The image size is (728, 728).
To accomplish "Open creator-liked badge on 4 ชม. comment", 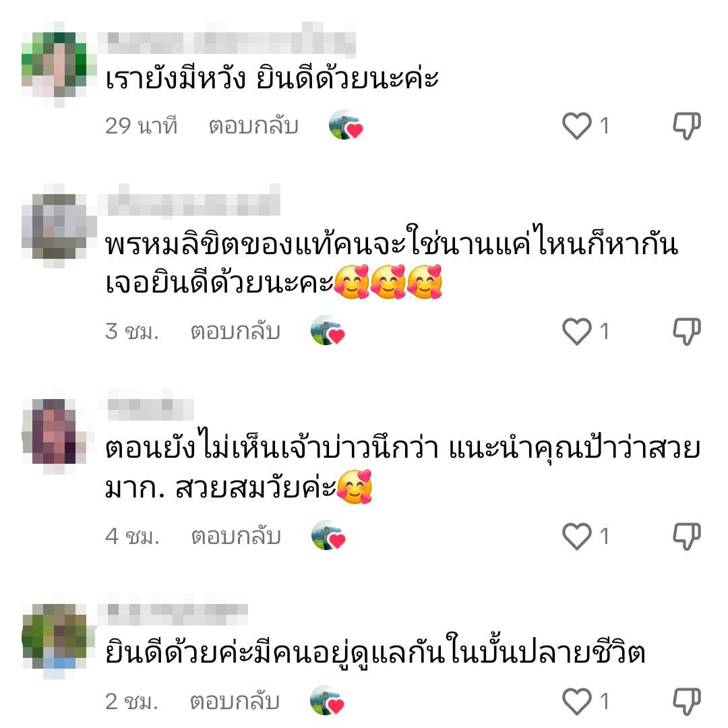I will pos(328,535).
